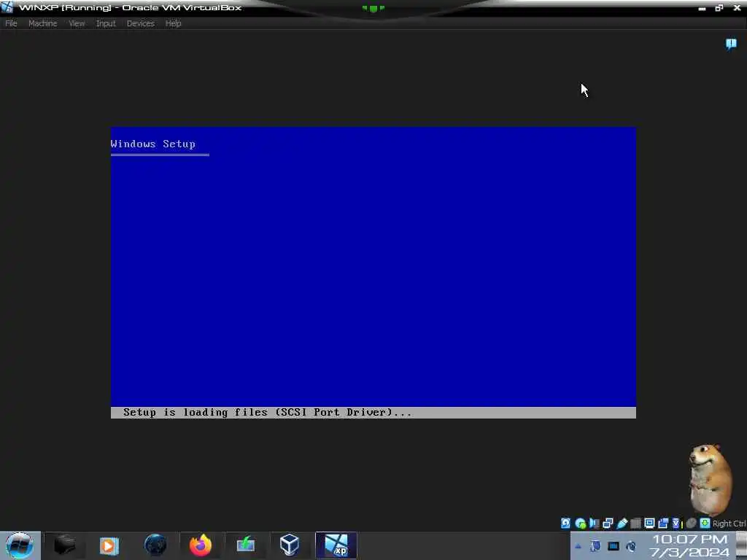Select the WINXP VM taskbar button

pos(336,545)
